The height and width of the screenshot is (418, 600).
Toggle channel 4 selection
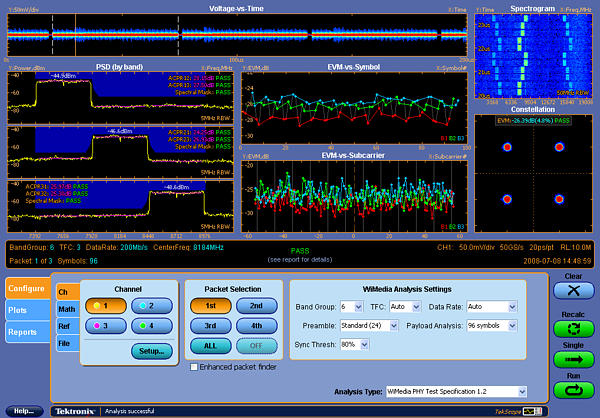coord(151,325)
